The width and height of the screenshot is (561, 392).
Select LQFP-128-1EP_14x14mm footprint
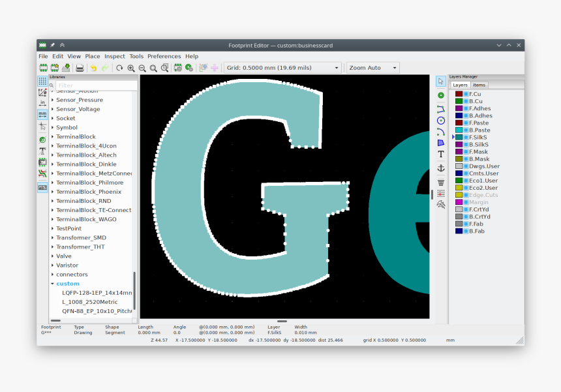[x=97, y=293]
